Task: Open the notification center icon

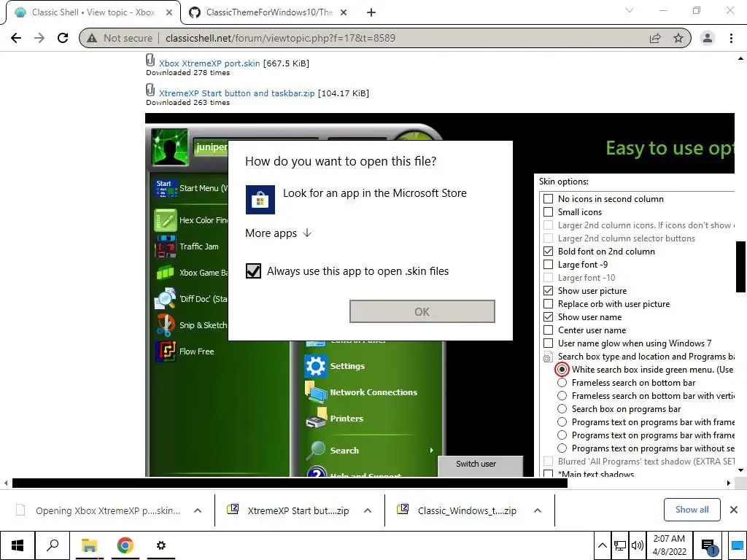Action: [x=709, y=547]
